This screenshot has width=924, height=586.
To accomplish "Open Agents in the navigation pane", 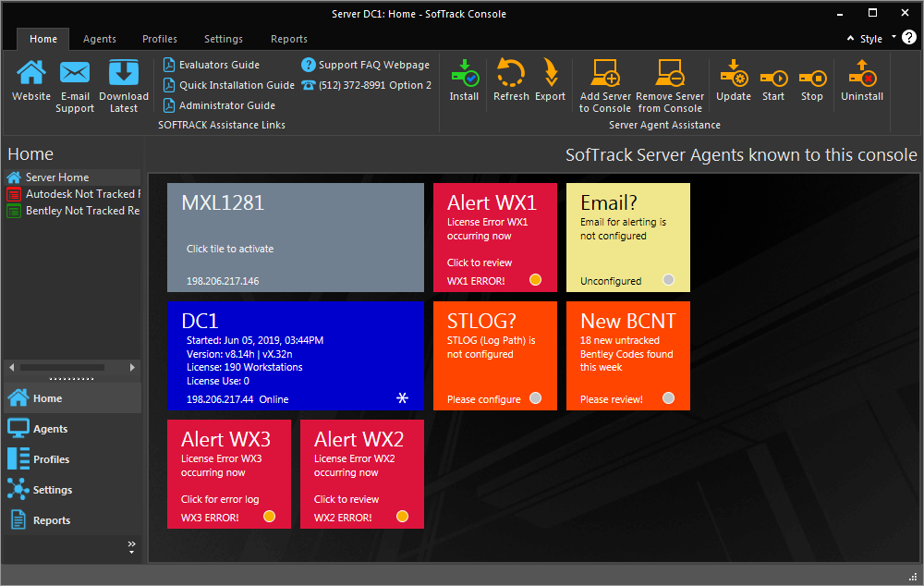I will point(72,429).
